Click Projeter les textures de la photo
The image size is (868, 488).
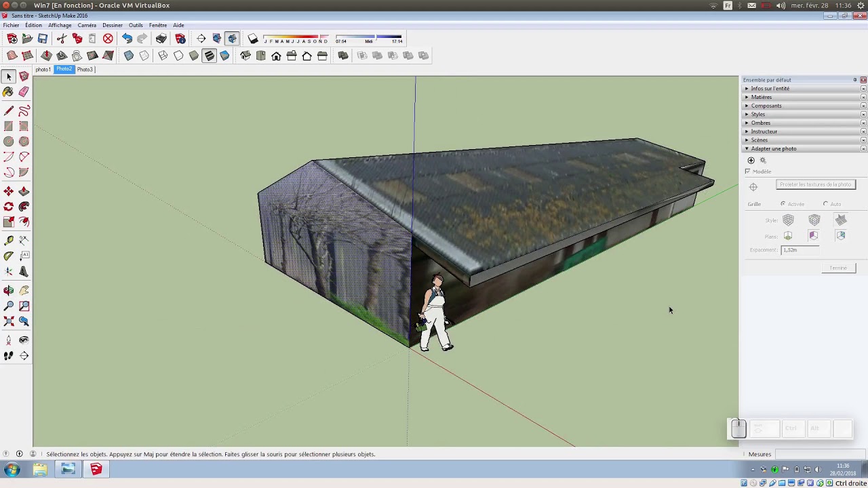(816, 184)
